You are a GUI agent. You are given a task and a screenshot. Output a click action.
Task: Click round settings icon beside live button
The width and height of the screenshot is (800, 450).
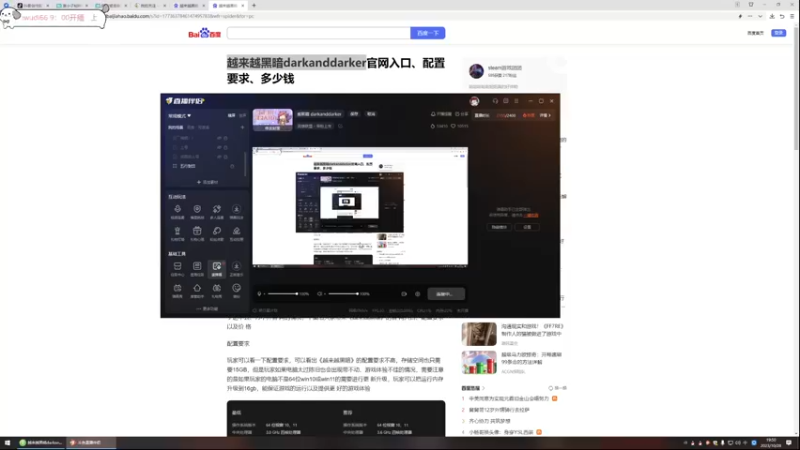[x=417, y=294]
